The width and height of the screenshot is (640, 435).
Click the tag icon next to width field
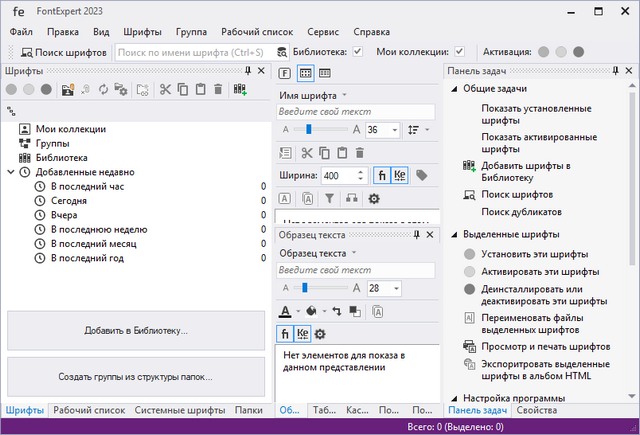pyautogui.click(x=422, y=175)
